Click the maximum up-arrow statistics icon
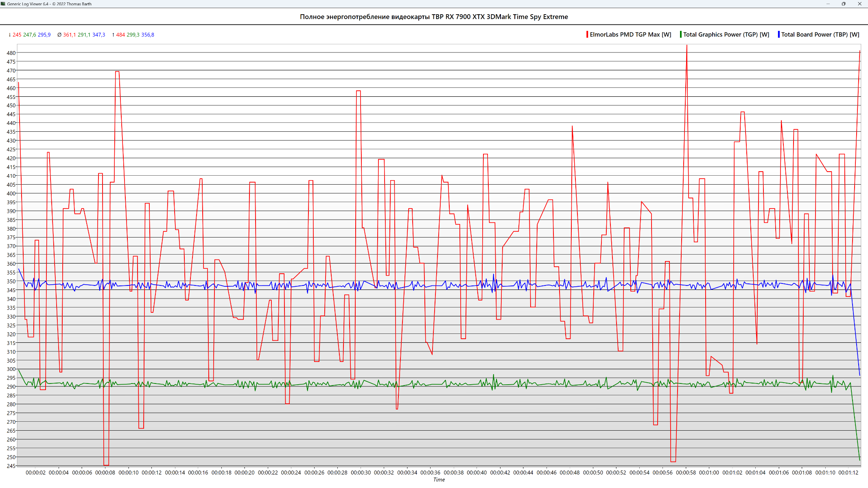This screenshot has width=868, height=488. pyautogui.click(x=113, y=35)
